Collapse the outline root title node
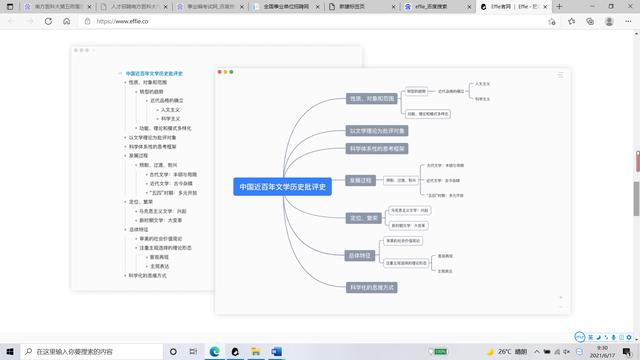 (120, 73)
